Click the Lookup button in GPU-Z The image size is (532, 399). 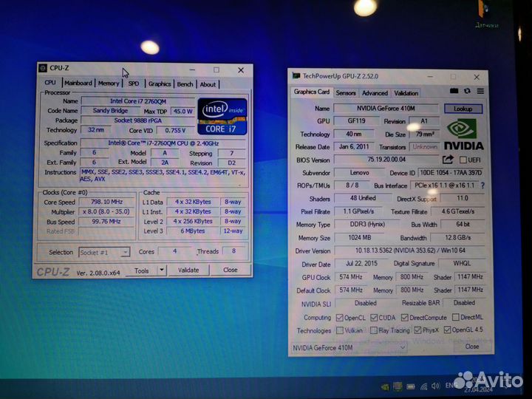[x=463, y=109]
